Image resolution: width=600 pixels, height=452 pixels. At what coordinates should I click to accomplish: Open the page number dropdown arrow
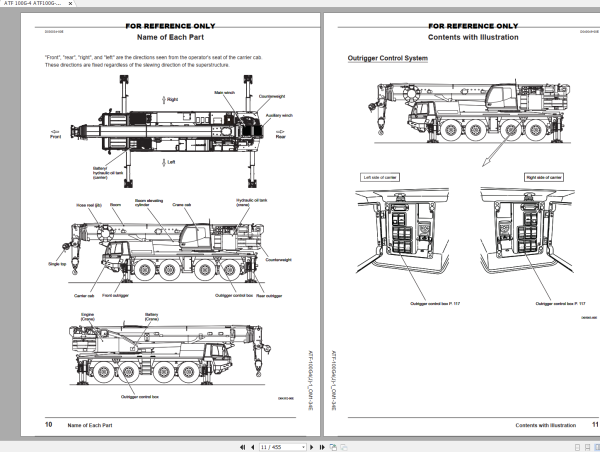point(303,447)
